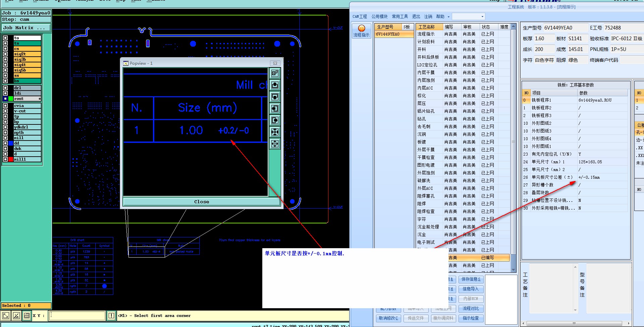The image size is (644, 327).
Task: Click the 信息导入 button
Action: 471,289
